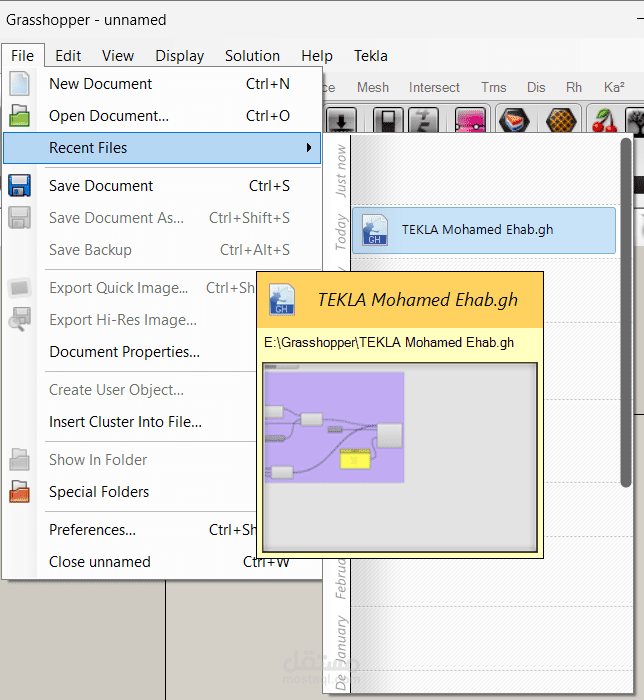Switch to the Dis component tab
This screenshot has height=700, width=644.
(536, 88)
